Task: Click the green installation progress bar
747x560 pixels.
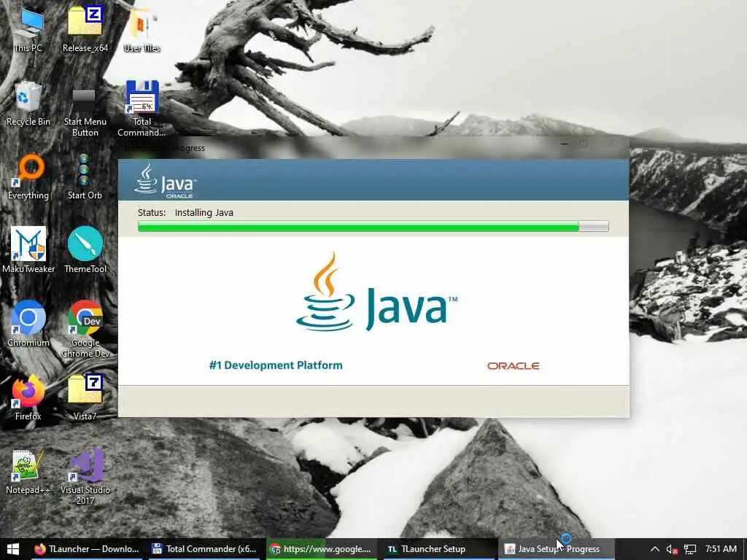Action: click(x=373, y=227)
